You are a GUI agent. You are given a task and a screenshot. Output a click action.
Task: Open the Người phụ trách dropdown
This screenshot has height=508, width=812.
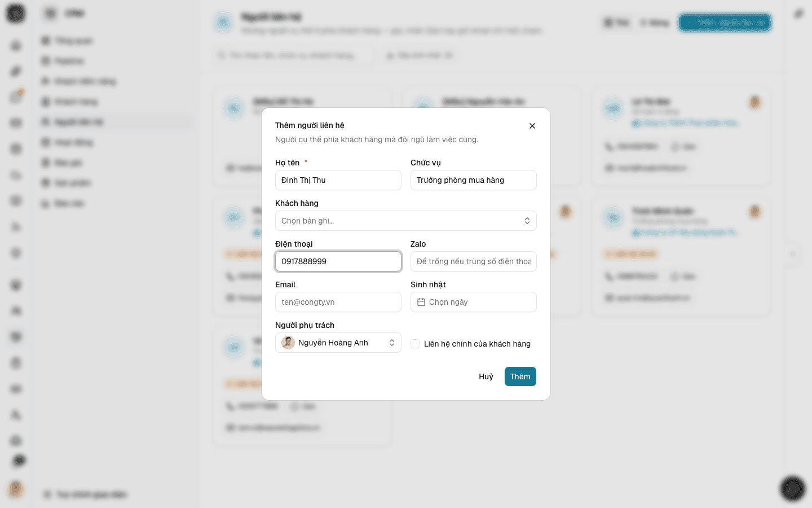click(338, 343)
